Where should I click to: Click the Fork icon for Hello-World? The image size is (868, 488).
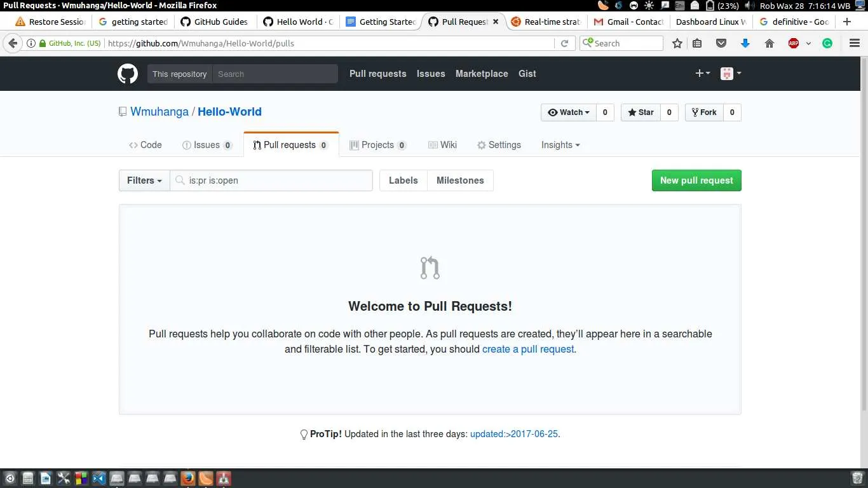(695, 112)
